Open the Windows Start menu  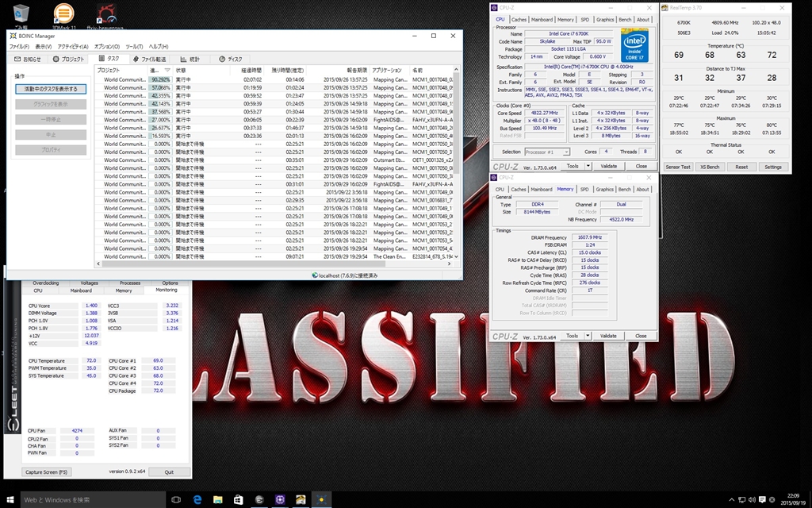pyautogui.click(x=10, y=500)
